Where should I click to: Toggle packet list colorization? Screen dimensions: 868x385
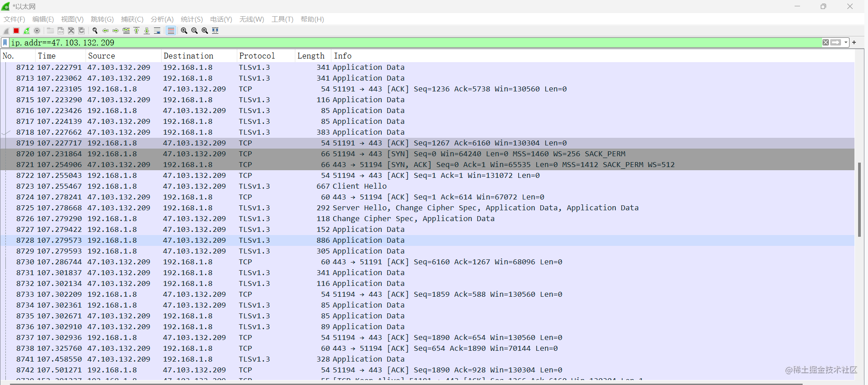171,31
